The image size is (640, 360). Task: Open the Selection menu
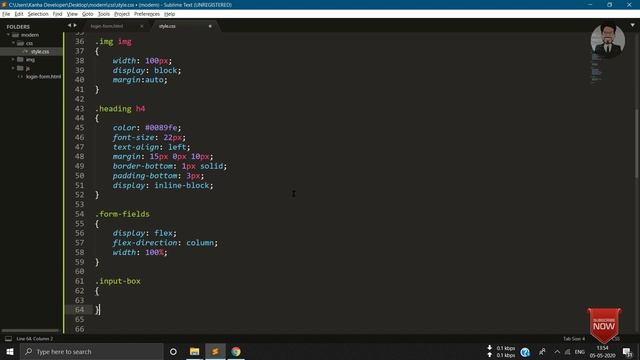(x=38, y=14)
